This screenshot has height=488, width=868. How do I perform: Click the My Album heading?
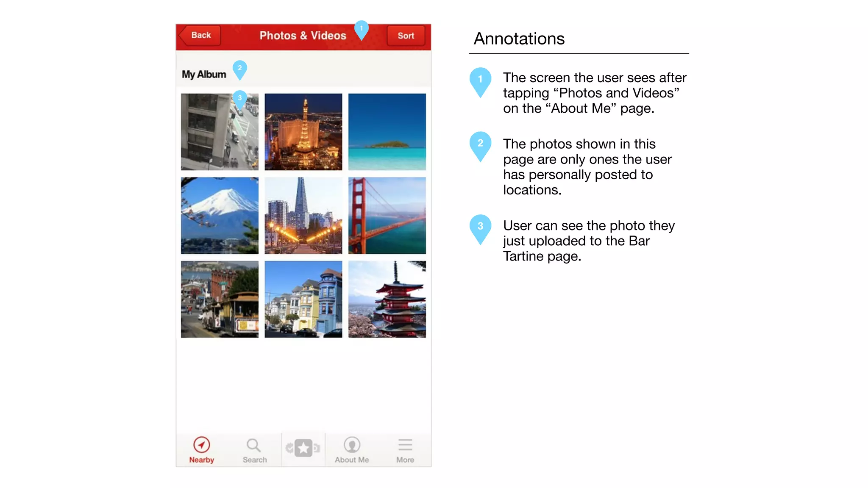click(204, 75)
